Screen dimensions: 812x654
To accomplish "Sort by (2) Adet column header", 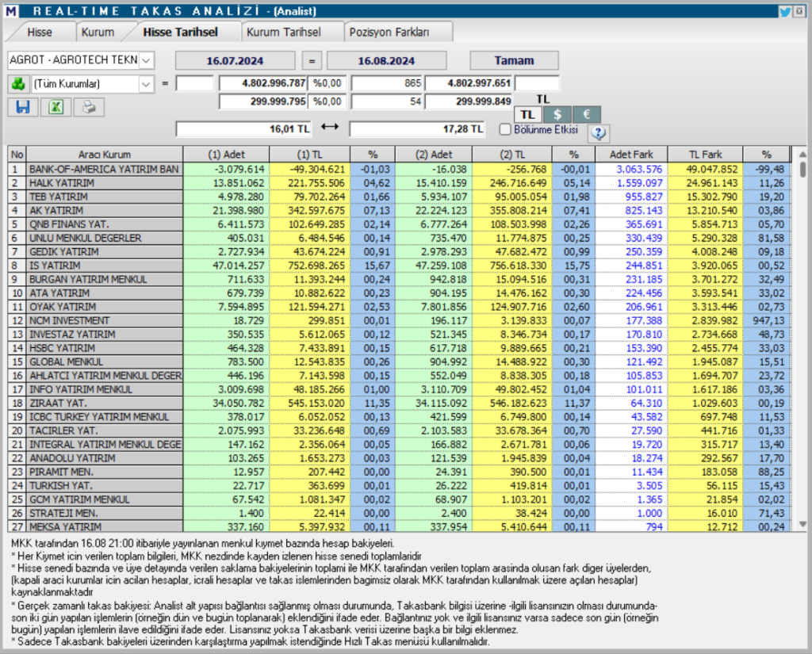I will (434, 155).
